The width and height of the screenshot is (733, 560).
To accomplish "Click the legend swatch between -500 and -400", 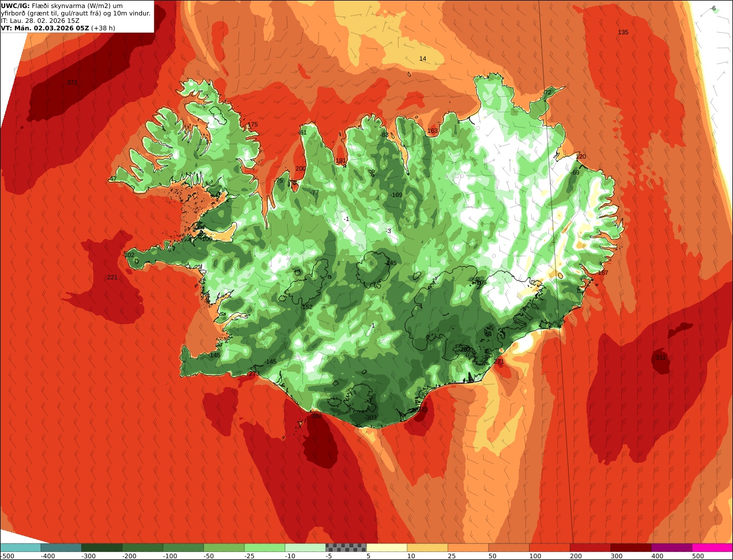I will 20,547.
